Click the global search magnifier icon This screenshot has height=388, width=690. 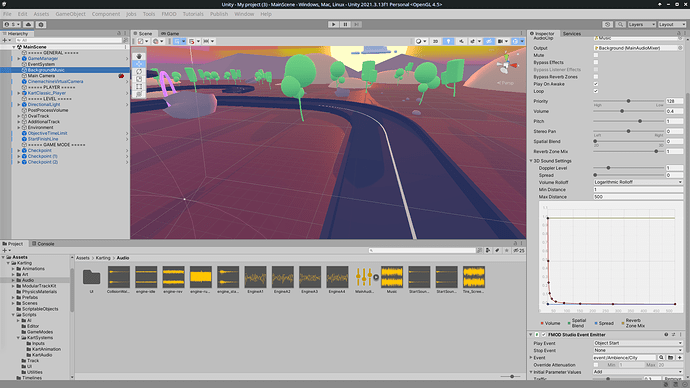click(620, 25)
